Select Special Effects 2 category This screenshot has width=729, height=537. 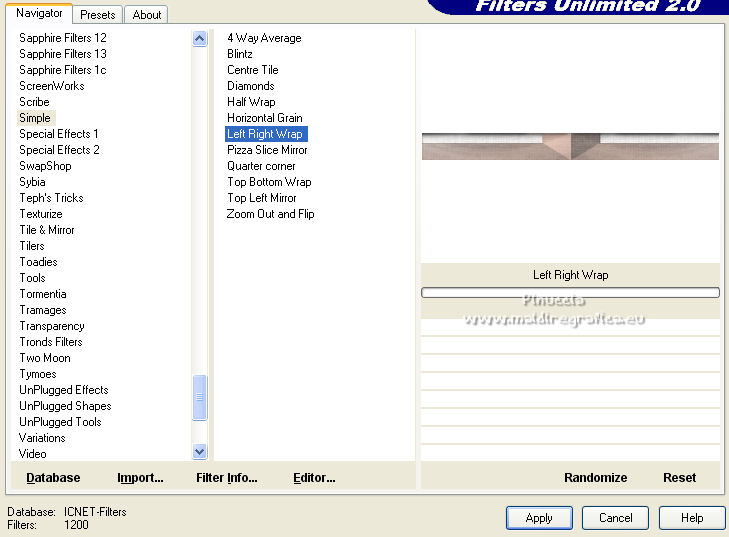click(x=59, y=150)
